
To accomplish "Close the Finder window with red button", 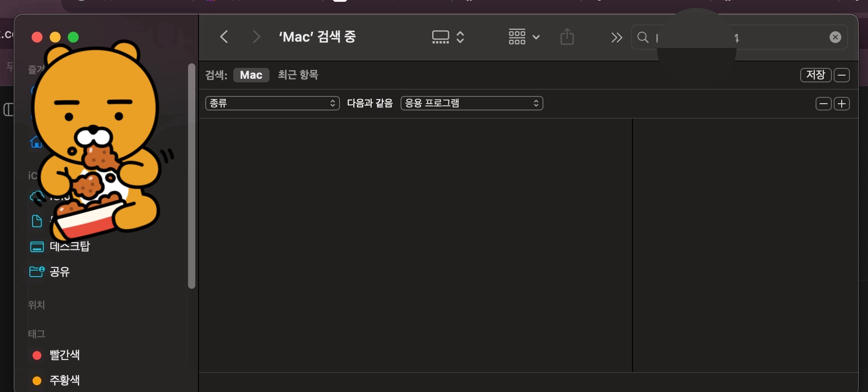I will point(37,37).
